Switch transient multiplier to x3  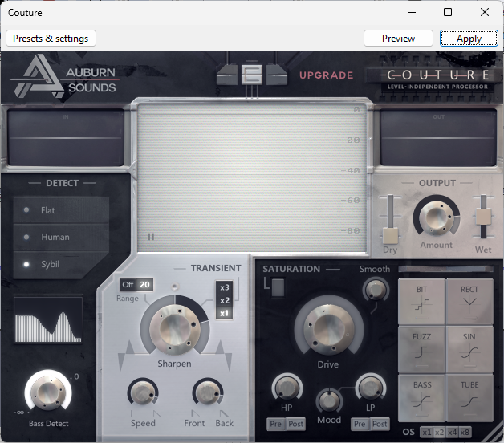tap(224, 287)
